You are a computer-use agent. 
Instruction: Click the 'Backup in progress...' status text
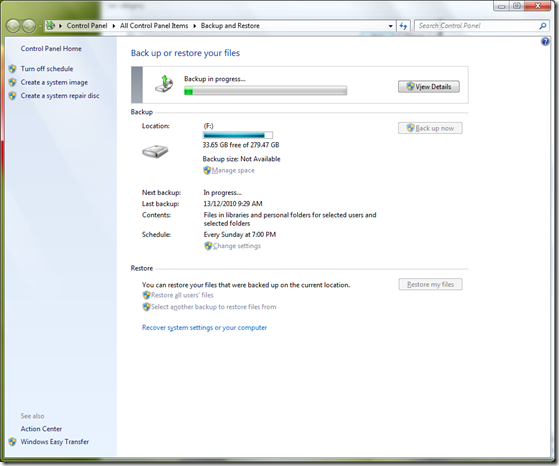coord(215,79)
